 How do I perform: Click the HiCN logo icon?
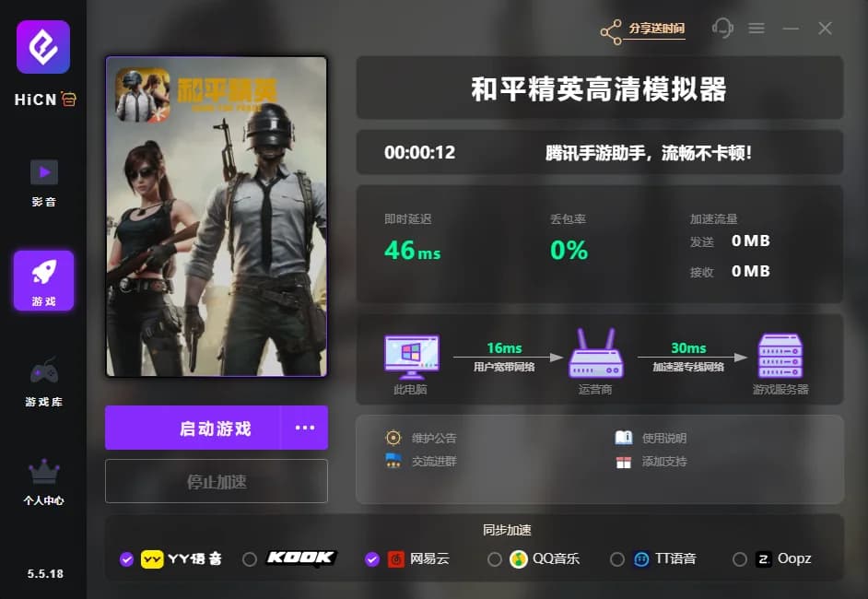[43, 47]
